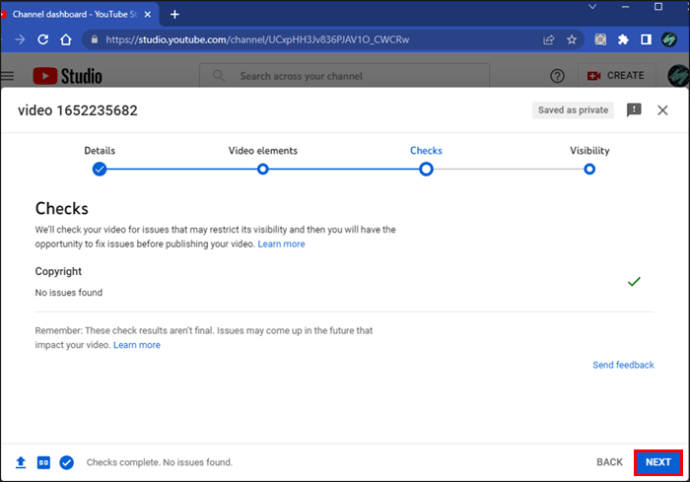Go BACK to the previous step
The image size is (690, 482).
coord(609,462)
